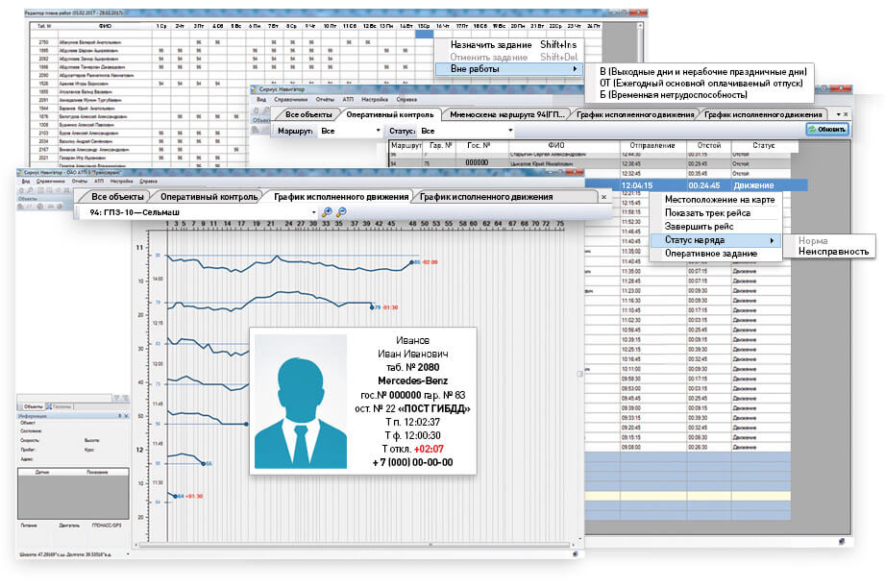Click the zoom-out magnifier on the chart toolbar
Viewport: 885px width, 588px height.
341,212
